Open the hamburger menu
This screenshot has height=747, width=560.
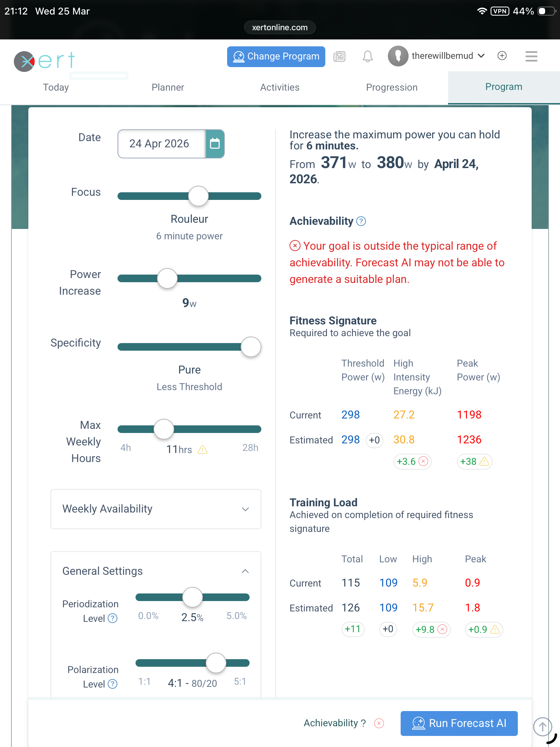coord(531,56)
